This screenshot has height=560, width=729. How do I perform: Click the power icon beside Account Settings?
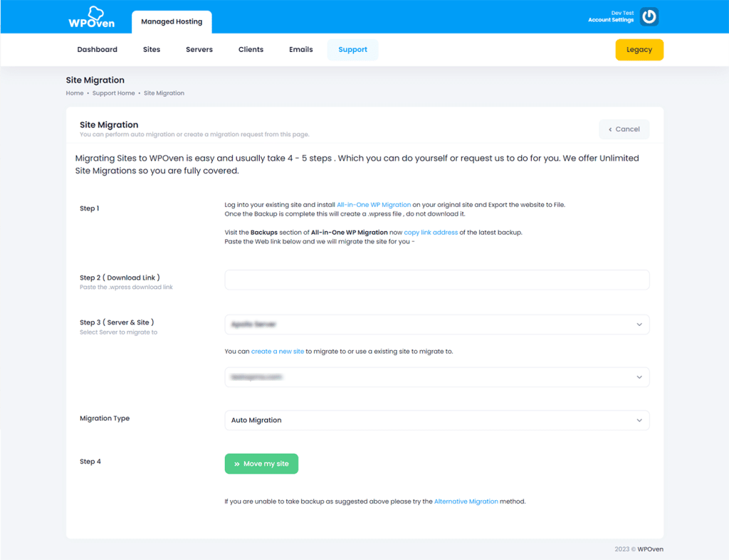pos(648,16)
